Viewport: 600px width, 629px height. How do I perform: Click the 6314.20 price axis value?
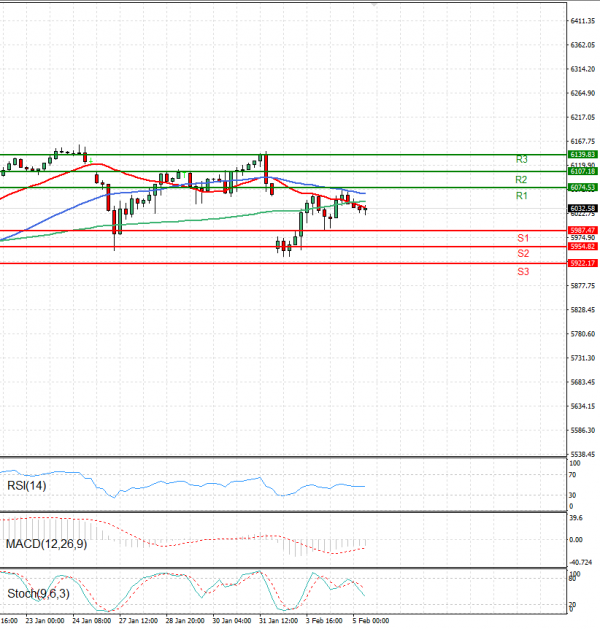point(583,69)
